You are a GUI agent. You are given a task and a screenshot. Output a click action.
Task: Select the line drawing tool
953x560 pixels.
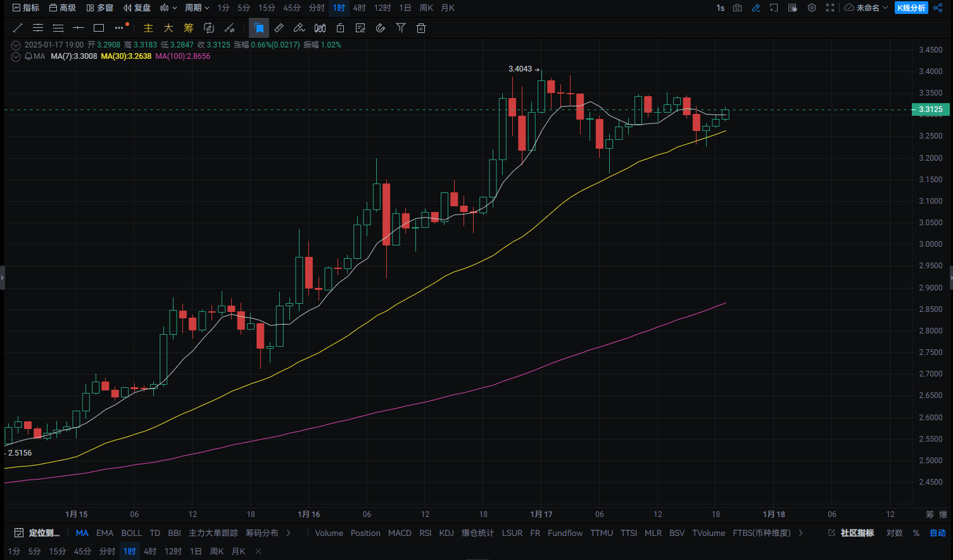(x=17, y=28)
